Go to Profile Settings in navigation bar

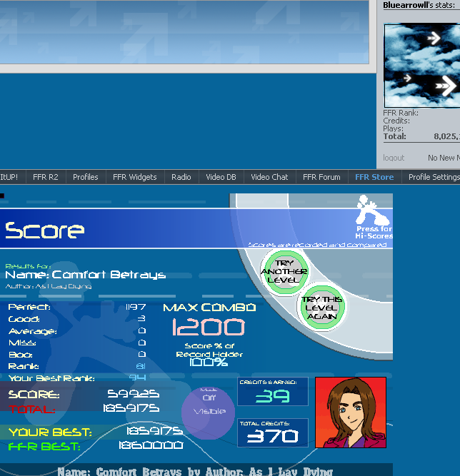point(434,177)
